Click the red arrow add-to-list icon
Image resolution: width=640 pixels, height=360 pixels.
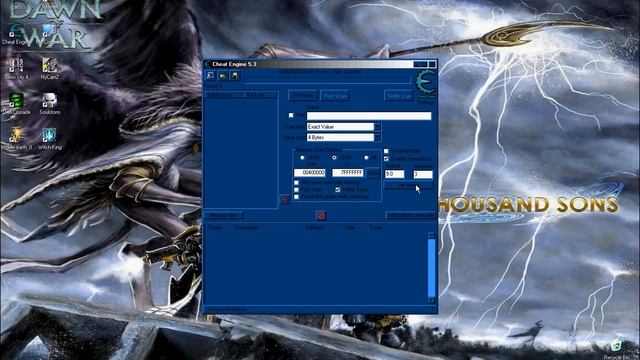pyautogui.click(x=285, y=200)
